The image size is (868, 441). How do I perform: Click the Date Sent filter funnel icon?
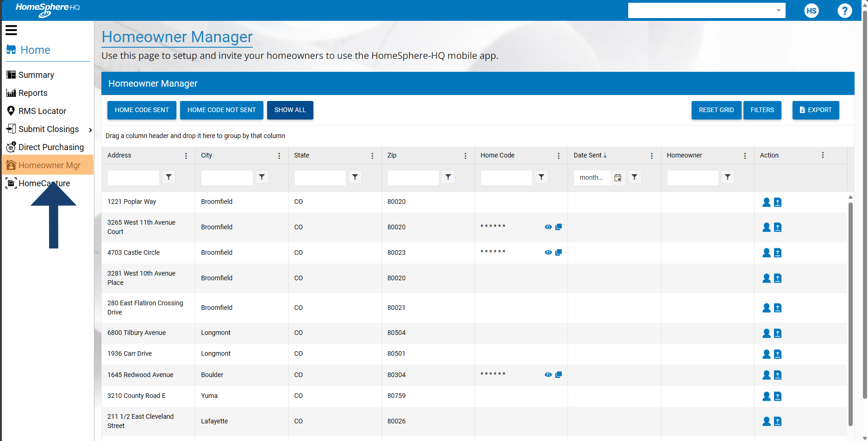tap(635, 177)
